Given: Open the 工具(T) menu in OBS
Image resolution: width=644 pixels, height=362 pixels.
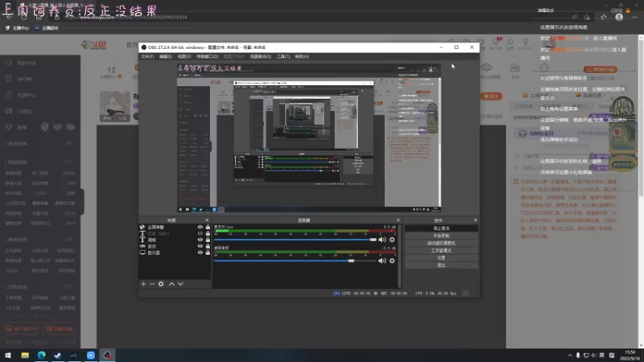Looking at the screenshot, I should (x=283, y=56).
